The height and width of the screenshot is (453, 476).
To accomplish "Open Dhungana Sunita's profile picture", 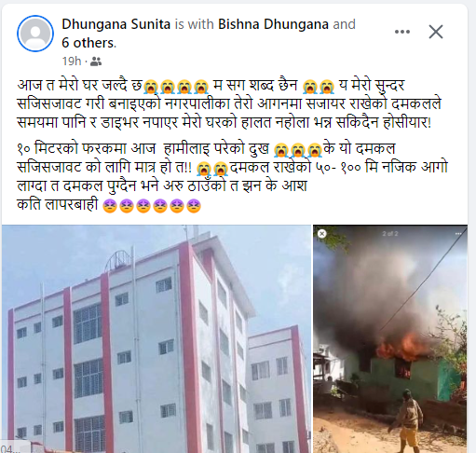I will (35, 34).
